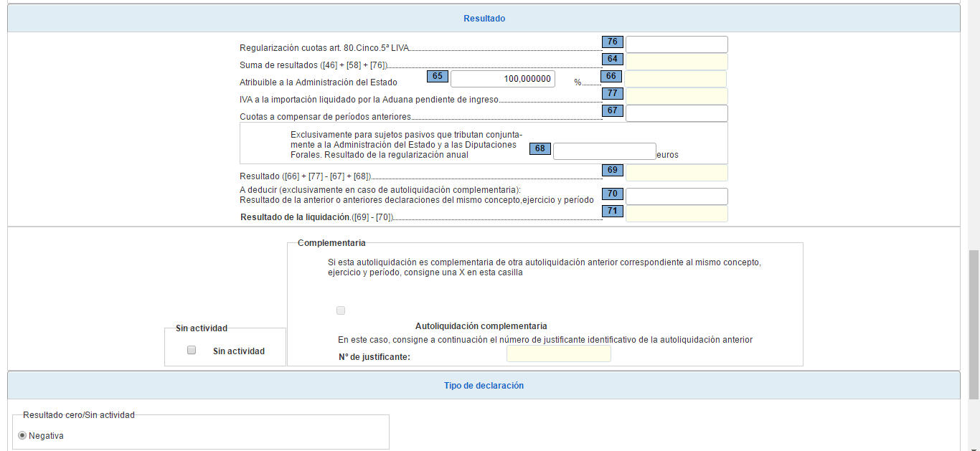This screenshot has height=451, width=980.
Task: Toggle the Autoliquidación complementaria checkbox
Action: click(x=341, y=310)
